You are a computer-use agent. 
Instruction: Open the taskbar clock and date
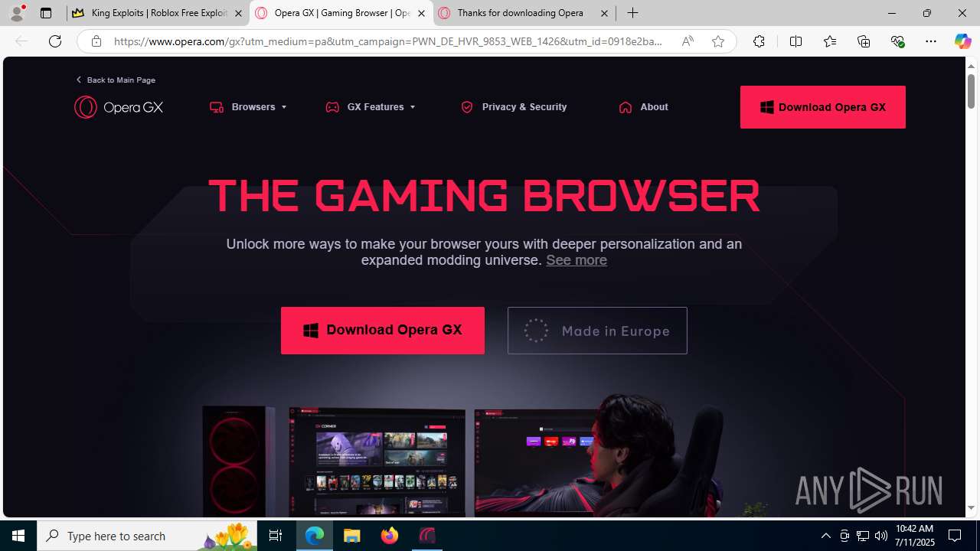pos(915,536)
